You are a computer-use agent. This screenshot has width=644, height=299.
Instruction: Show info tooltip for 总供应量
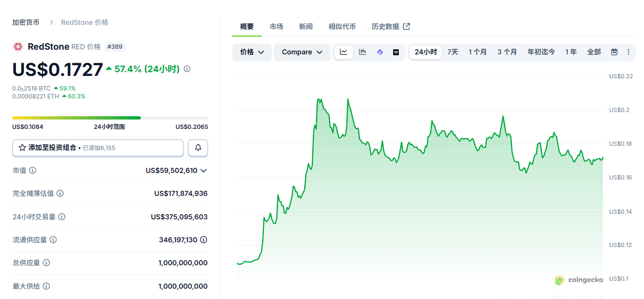[x=46, y=263]
